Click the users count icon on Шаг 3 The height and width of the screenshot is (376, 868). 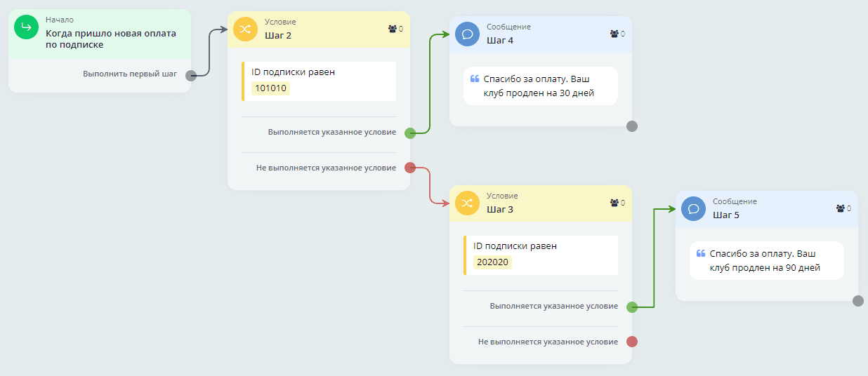(x=614, y=203)
